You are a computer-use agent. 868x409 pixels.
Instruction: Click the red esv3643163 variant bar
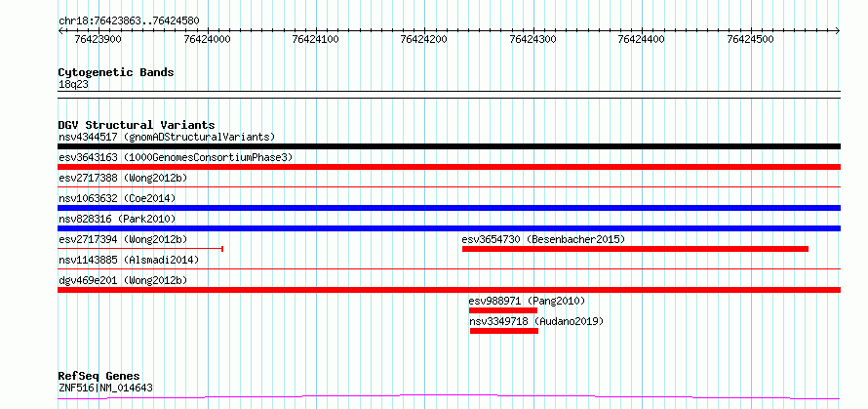coord(449,167)
